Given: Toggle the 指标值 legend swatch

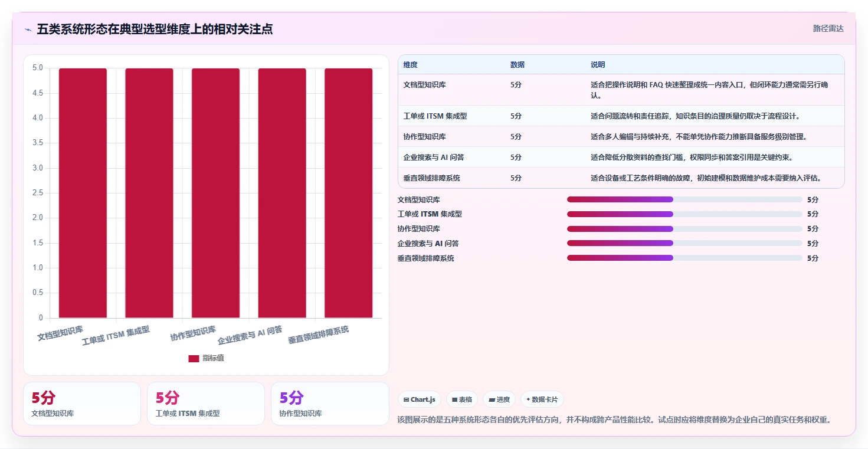Looking at the screenshot, I should 194,358.
